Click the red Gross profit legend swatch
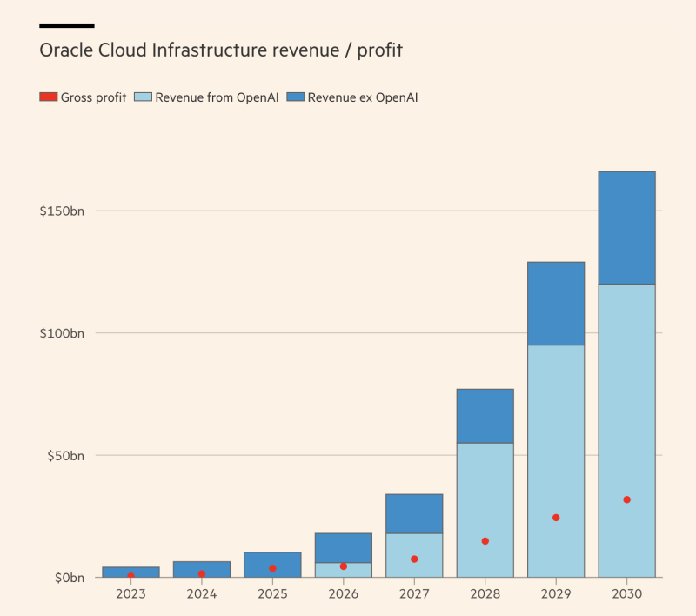 point(49,97)
